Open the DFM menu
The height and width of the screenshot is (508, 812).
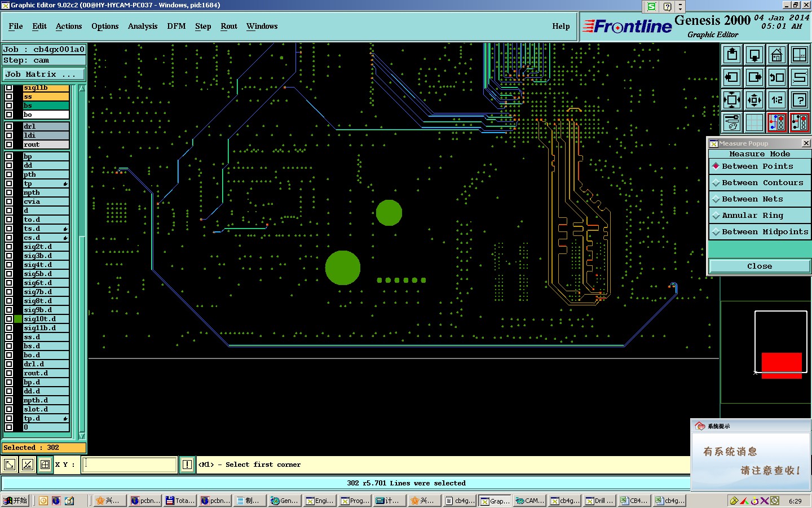point(176,26)
